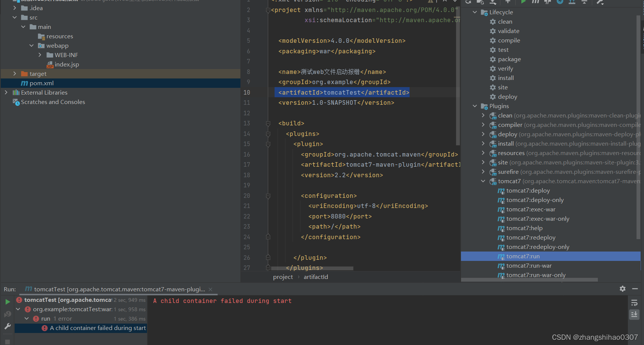Screen dimensions: 644x345
Task: Expand the WEB-INF folder
Action: tap(40, 55)
